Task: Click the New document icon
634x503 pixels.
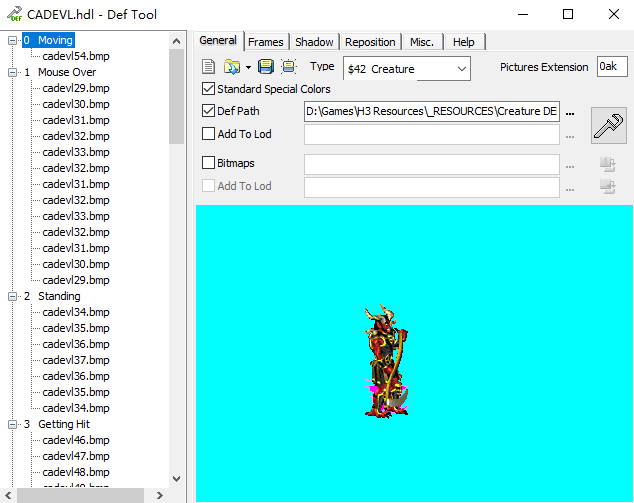Action: (x=208, y=67)
